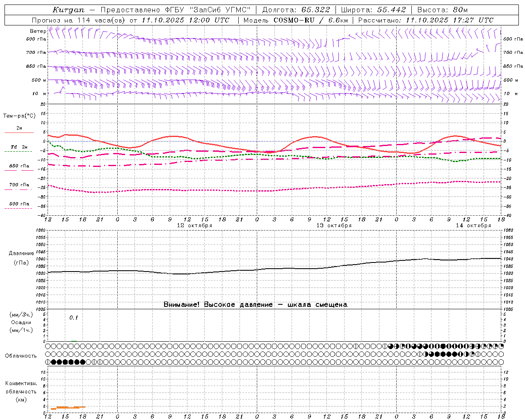Click the "Широта: 55.442" header field
The width and height of the screenshot is (525, 420).
coord(374,10)
